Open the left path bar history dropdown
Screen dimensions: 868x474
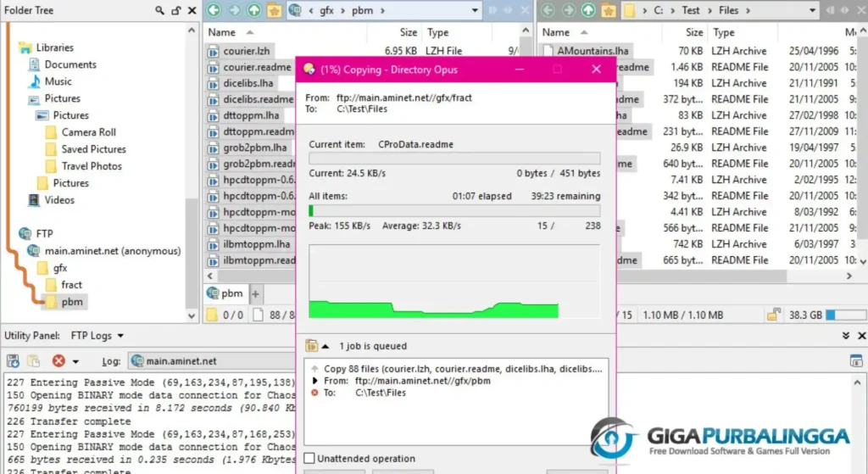[x=475, y=10]
